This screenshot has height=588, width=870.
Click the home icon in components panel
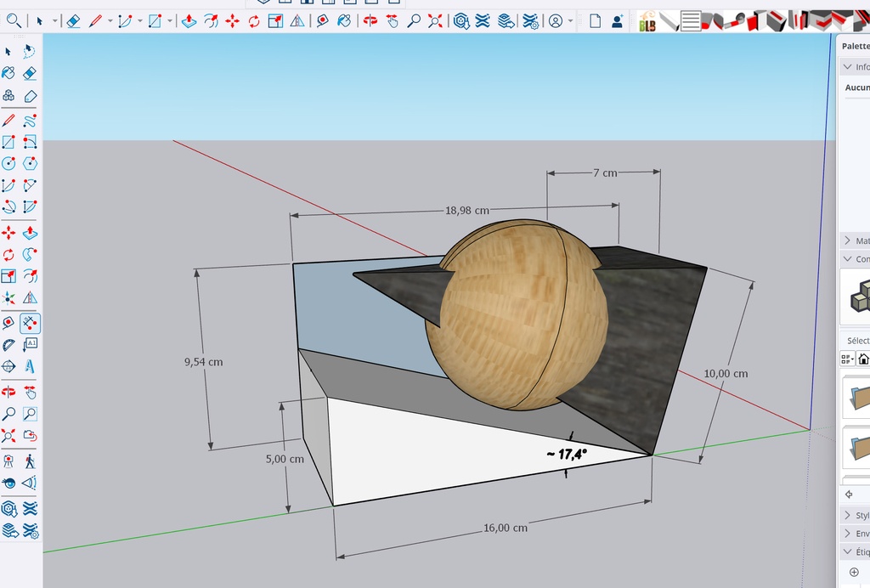point(863,360)
